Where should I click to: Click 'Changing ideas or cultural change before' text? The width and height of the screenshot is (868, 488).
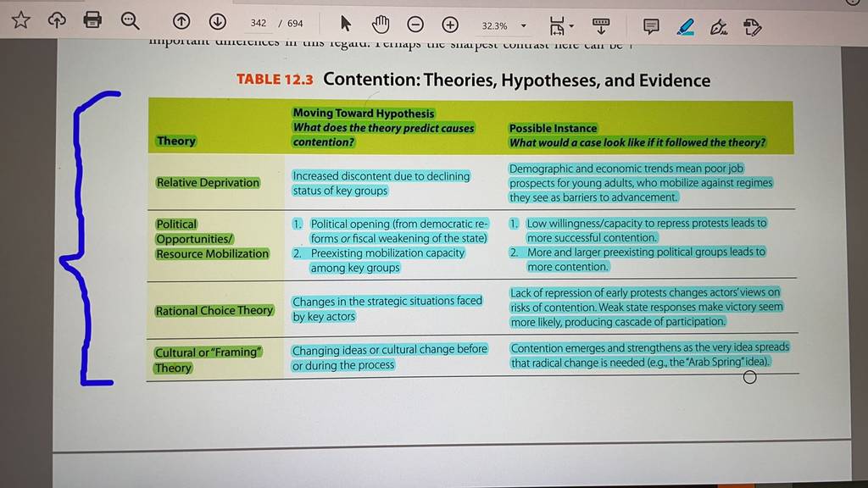click(x=390, y=350)
